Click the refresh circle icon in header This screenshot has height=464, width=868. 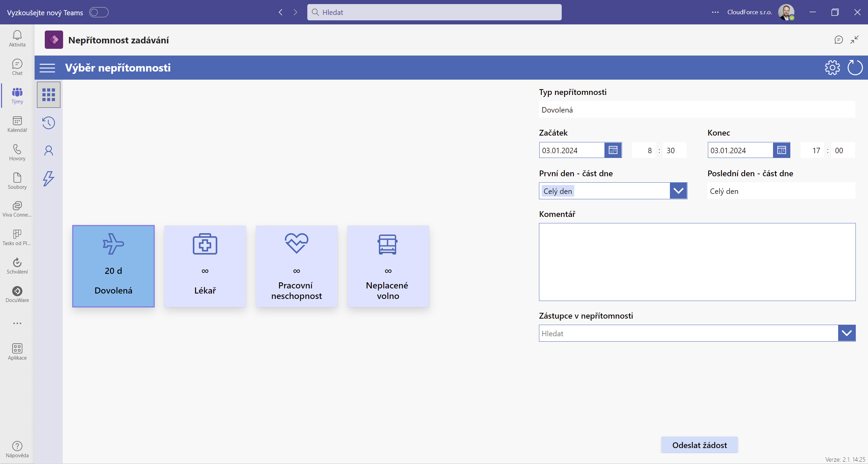pyautogui.click(x=855, y=68)
